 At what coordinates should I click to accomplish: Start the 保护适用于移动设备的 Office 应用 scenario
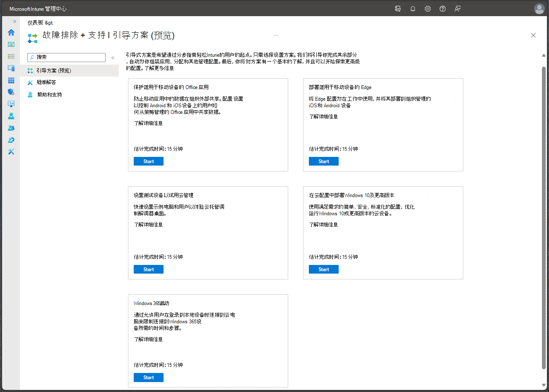coord(149,161)
